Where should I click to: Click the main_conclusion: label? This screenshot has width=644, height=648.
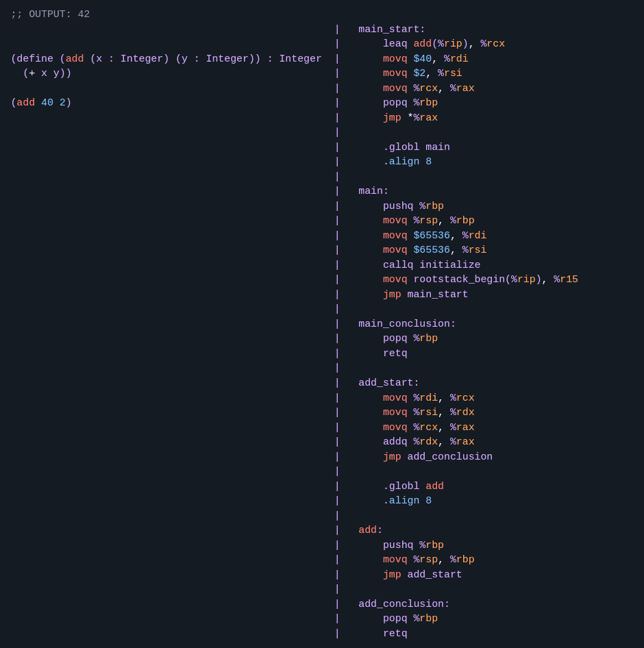[x=406, y=323]
